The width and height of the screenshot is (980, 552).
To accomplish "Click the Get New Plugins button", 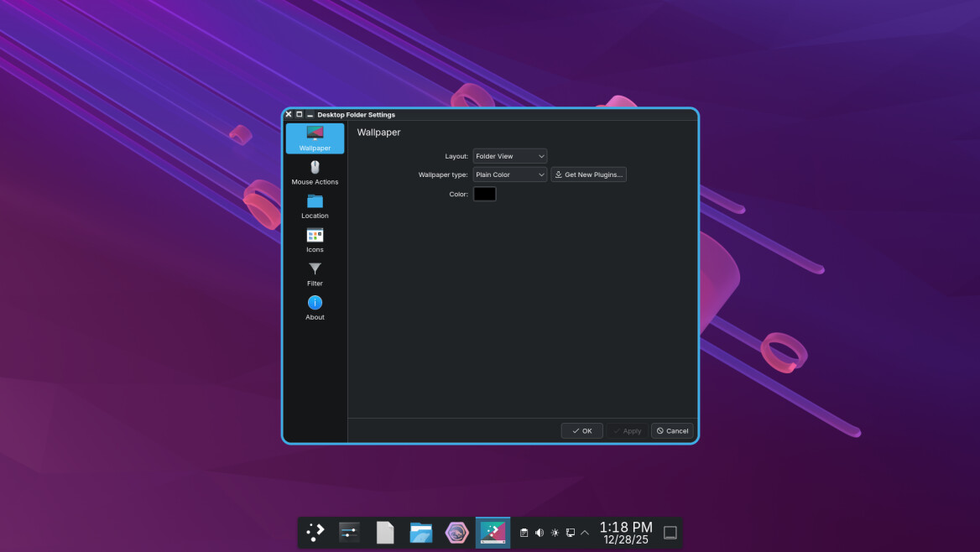I will point(588,174).
